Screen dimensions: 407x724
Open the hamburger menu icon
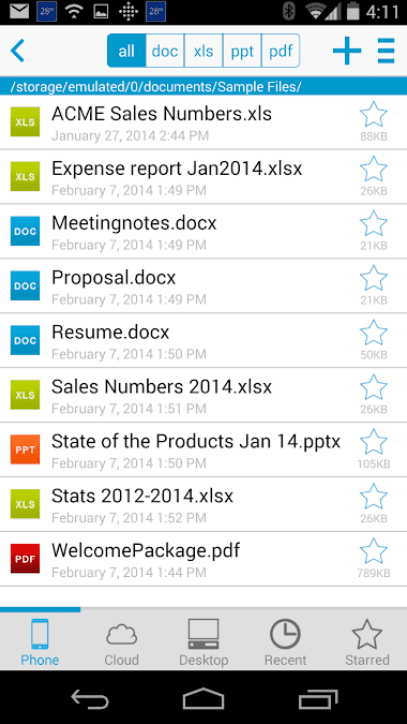(386, 50)
